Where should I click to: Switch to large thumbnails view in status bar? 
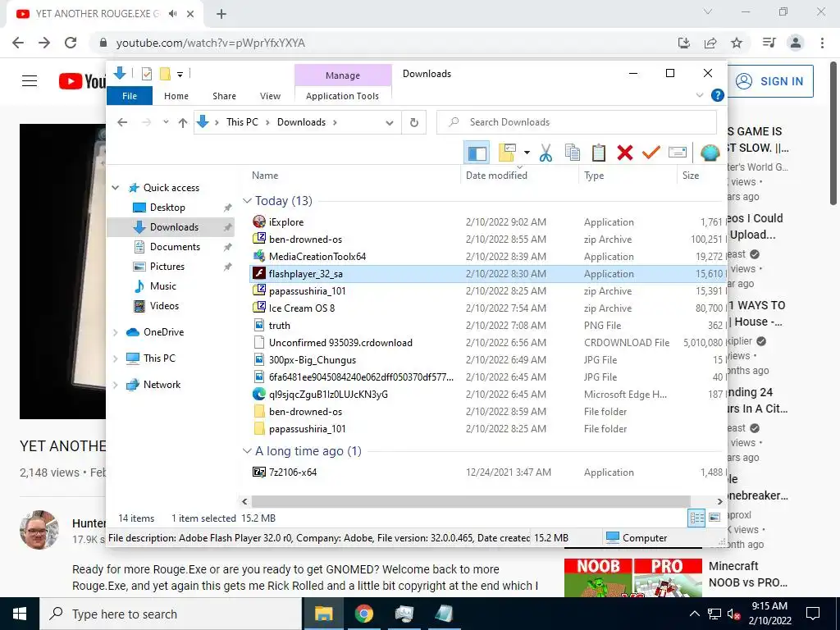pyautogui.click(x=714, y=518)
